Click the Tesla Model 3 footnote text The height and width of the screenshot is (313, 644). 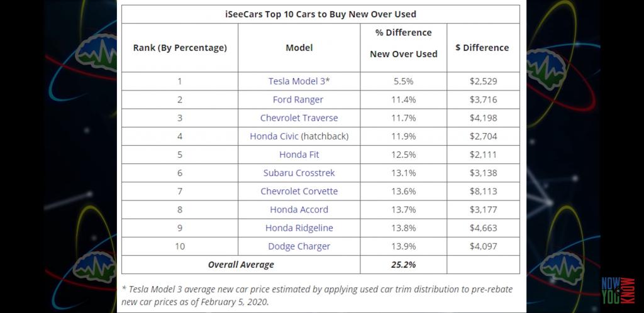tap(316, 295)
